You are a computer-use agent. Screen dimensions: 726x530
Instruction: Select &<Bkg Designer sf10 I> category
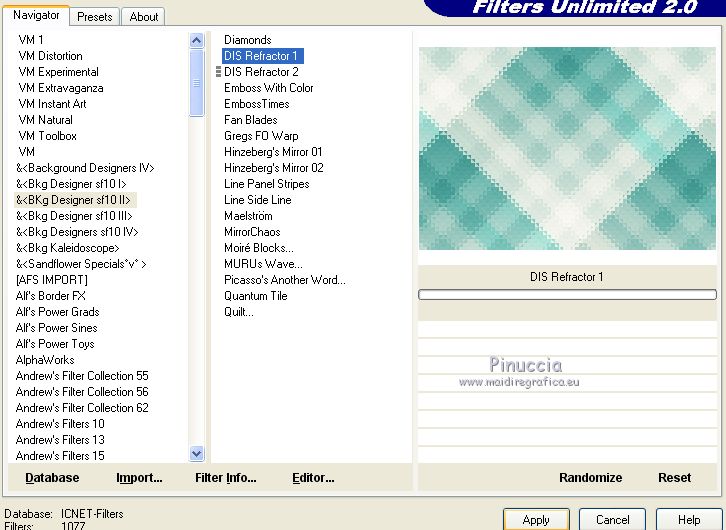tap(71, 184)
